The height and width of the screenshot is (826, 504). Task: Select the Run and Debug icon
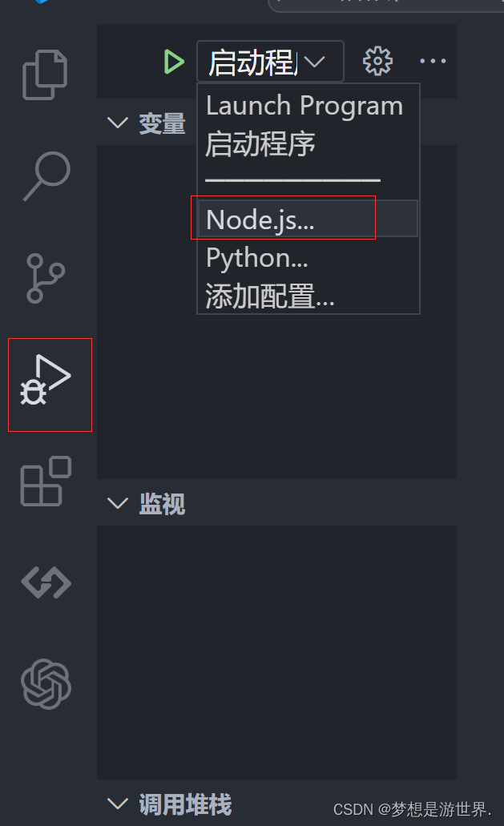pyautogui.click(x=50, y=384)
